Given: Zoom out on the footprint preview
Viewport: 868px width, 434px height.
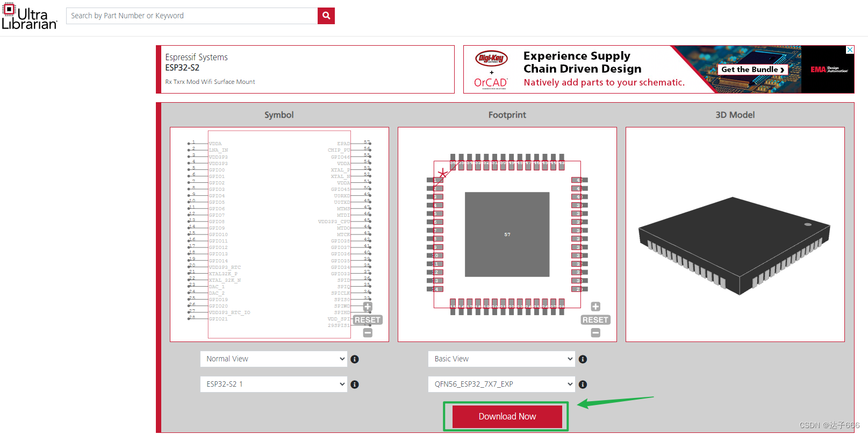Looking at the screenshot, I should click(x=596, y=333).
